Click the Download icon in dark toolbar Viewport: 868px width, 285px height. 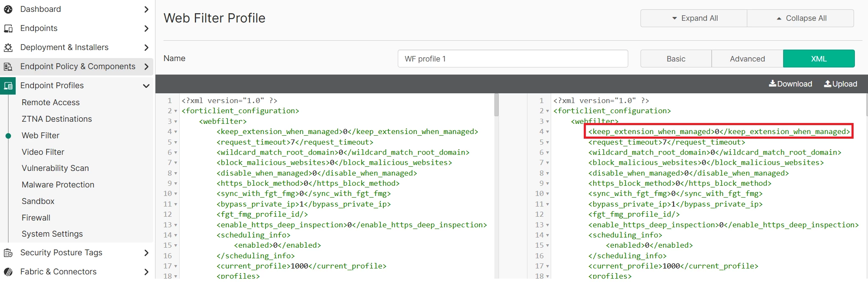(773, 84)
